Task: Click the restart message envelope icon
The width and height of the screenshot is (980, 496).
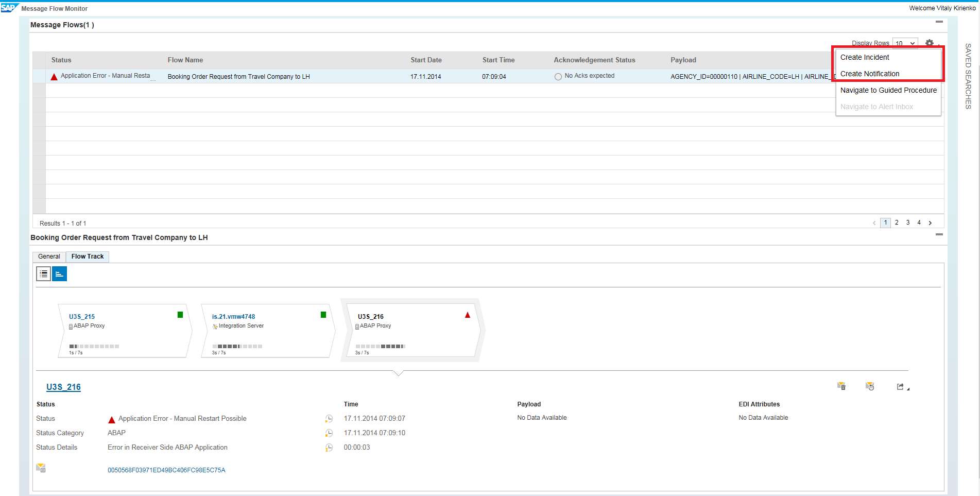Action: point(870,386)
